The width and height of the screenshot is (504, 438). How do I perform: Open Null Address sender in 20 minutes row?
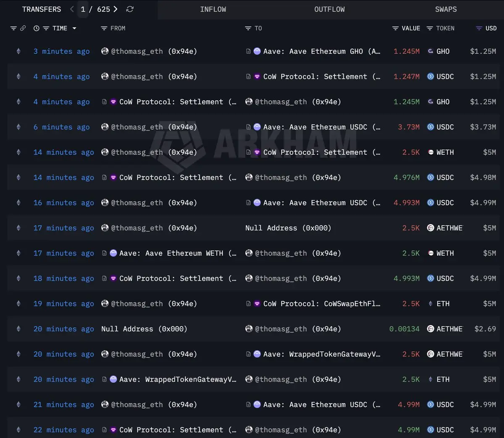point(144,329)
